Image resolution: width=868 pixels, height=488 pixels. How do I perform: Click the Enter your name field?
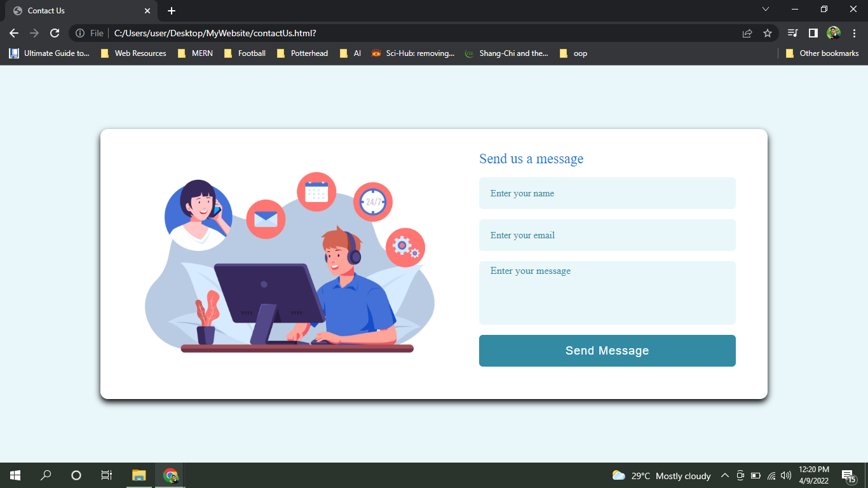(x=607, y=193)
